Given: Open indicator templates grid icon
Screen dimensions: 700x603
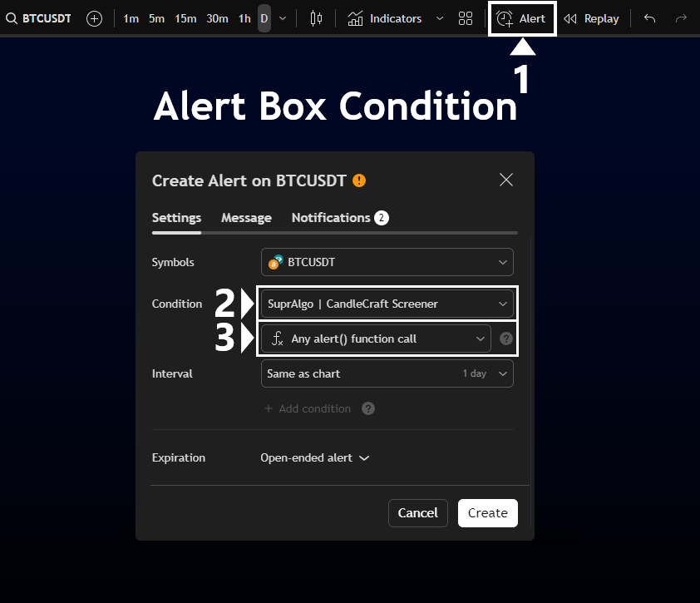Looking at the screenshot, I should tap(466, 19).
